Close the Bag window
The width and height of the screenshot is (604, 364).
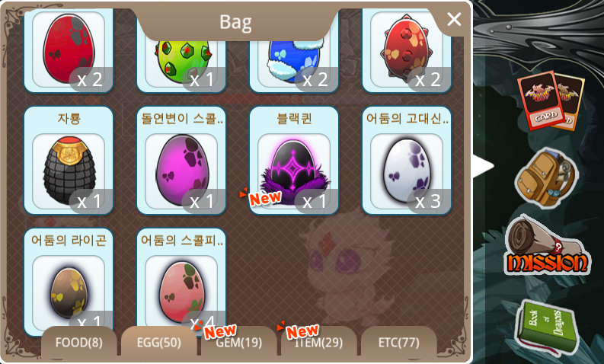[x=454, y=19]
